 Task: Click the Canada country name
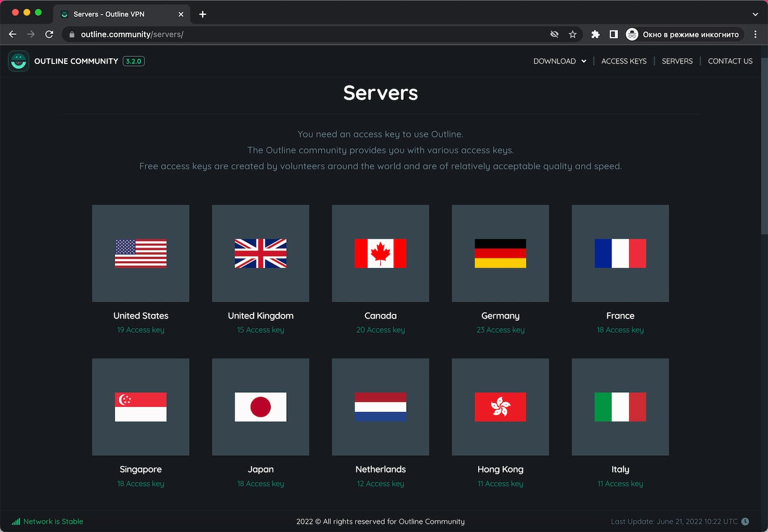click(380, 315)
